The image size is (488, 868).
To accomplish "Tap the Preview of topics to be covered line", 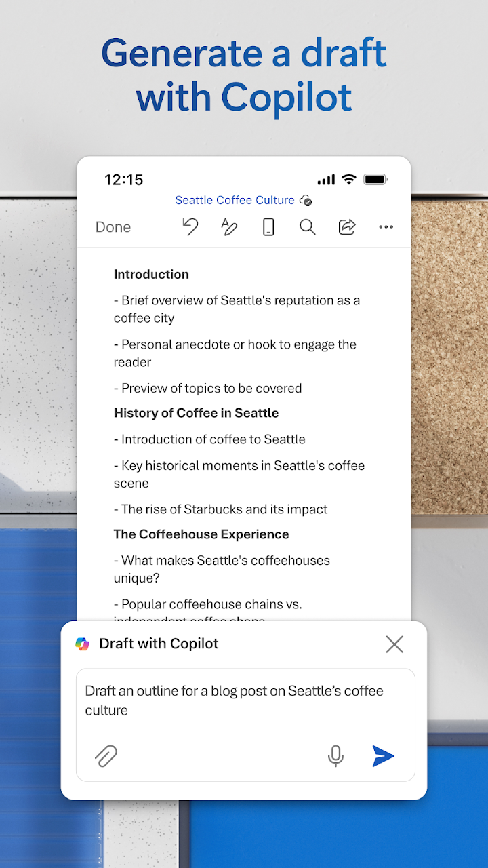I will pos(207,389).
